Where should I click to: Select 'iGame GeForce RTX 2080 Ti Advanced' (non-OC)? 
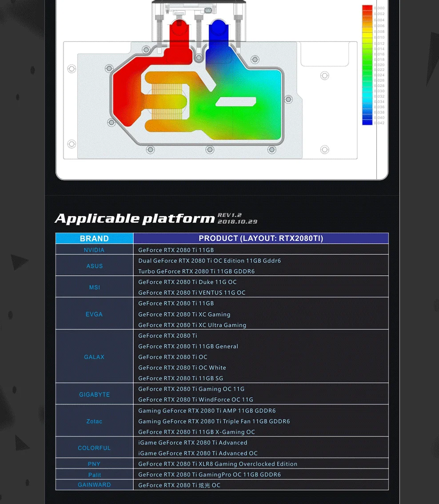pyautogui.click(x=193, y=443)
